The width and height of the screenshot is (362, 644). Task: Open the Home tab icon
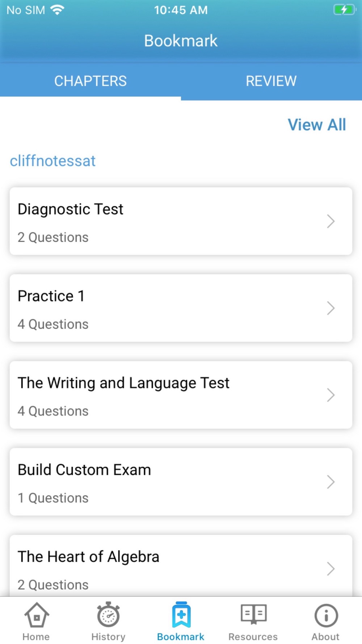pos(36,615)
